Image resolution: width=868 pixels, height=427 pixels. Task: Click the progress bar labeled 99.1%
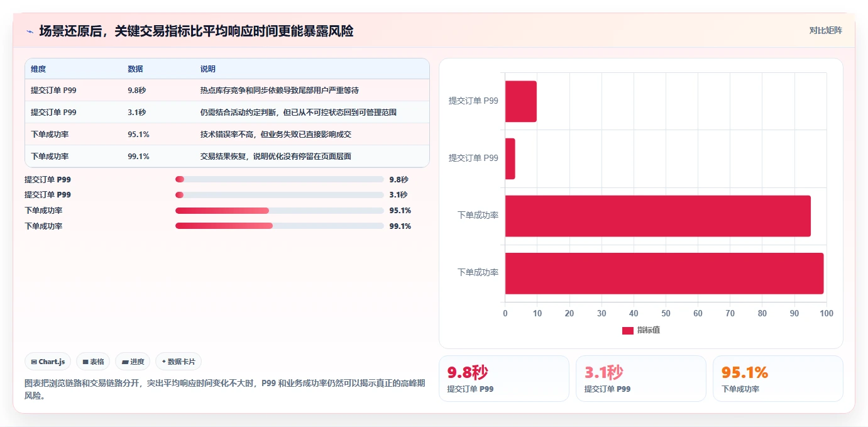coord(280,226)
